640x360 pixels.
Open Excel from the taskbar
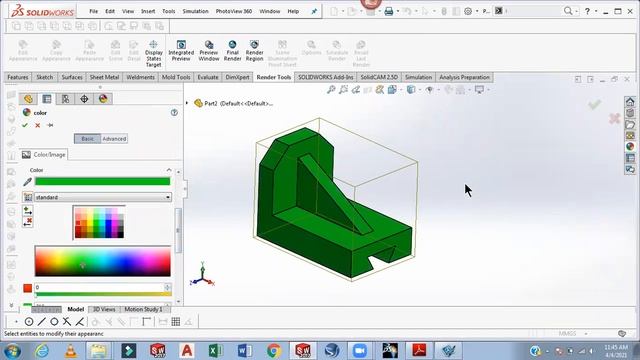coord(216,351)
